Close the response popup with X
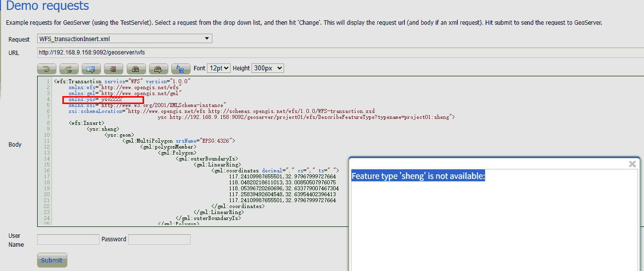 click(632, 164)
